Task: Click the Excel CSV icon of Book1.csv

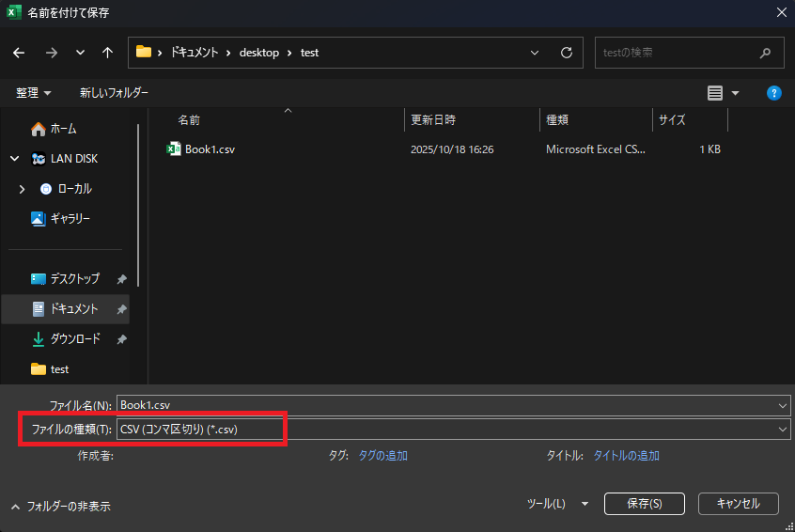Action: coord(174,149)
